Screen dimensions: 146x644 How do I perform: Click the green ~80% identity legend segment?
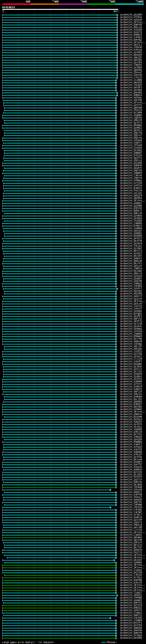(x=101, y=4)
